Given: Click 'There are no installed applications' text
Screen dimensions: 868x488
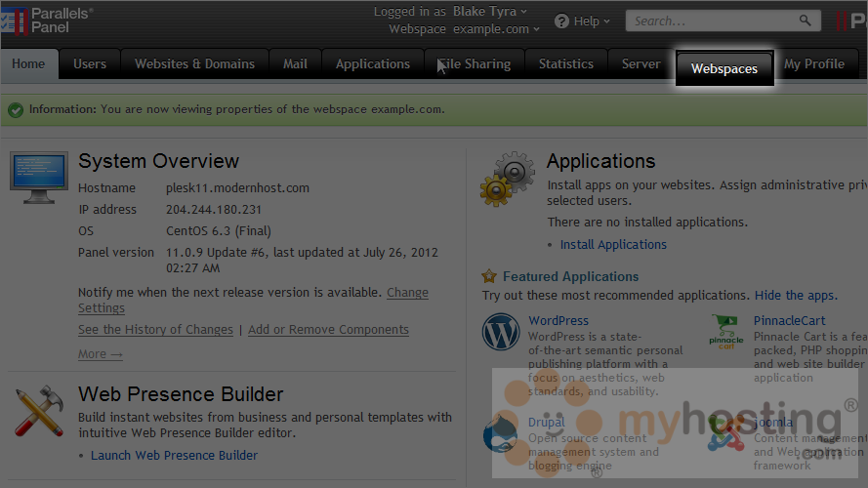Looking at the screenshot, I should (647, 223).
